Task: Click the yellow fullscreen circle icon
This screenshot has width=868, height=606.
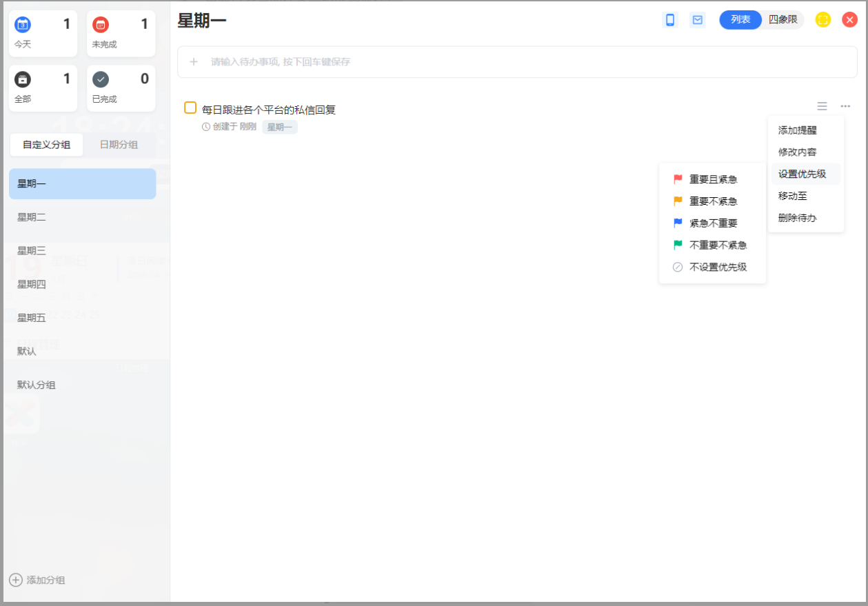Action: (x=822, y=20)
